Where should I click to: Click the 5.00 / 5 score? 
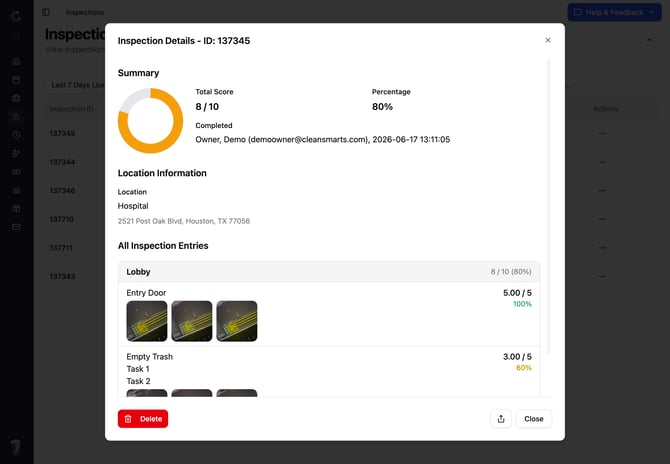(x=517, y=293)
